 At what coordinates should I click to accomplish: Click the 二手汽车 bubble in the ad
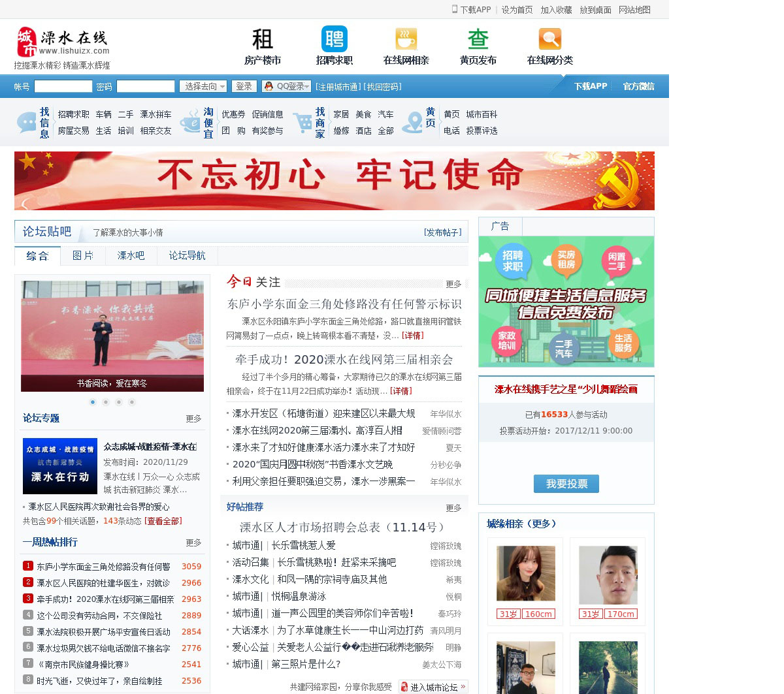[x=564, y=347]
